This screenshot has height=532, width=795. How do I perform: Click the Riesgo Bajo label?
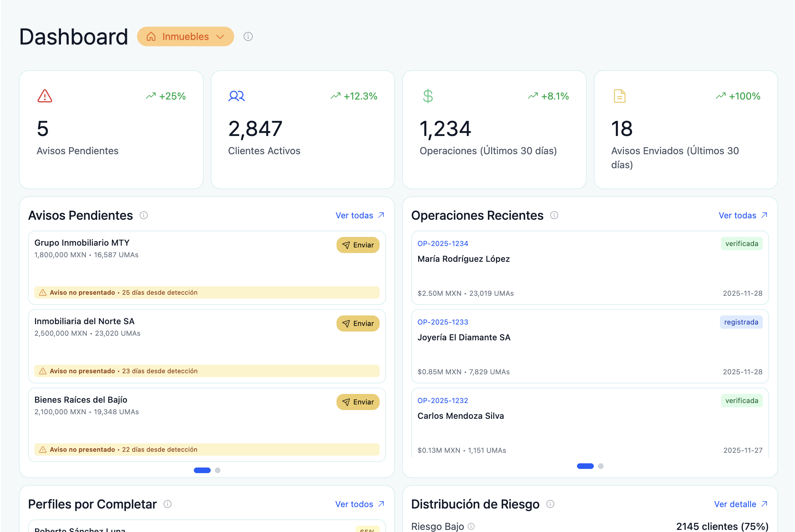(437, 526)
